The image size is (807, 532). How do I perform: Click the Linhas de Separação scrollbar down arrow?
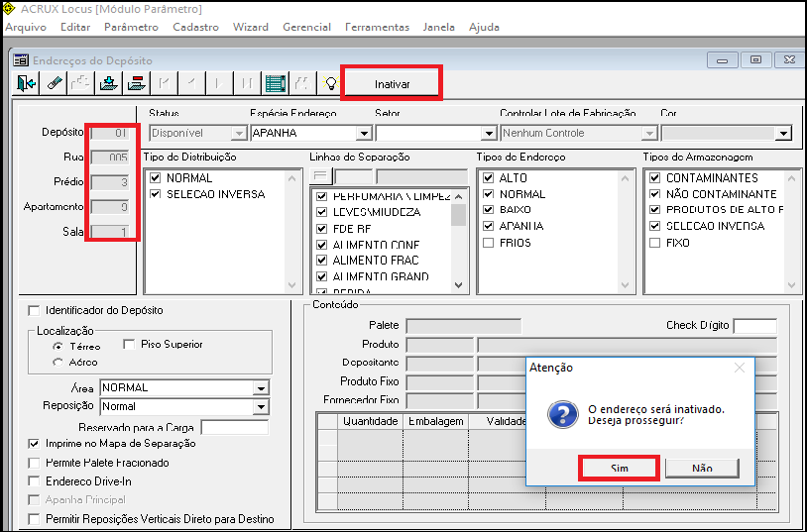[x=459, y=285]
